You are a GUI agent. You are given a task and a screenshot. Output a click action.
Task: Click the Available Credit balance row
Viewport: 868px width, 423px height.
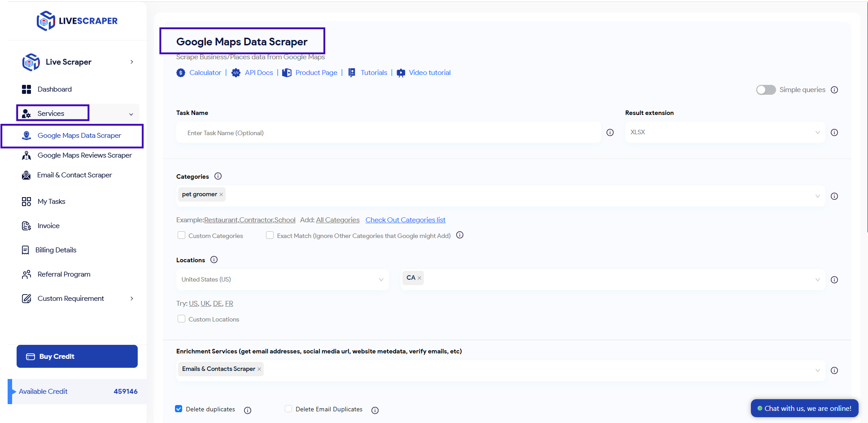click(77, 392)
